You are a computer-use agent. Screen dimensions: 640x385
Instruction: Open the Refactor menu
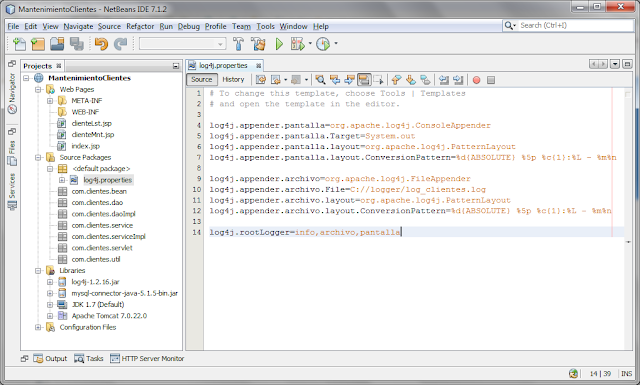coord(140,26)
